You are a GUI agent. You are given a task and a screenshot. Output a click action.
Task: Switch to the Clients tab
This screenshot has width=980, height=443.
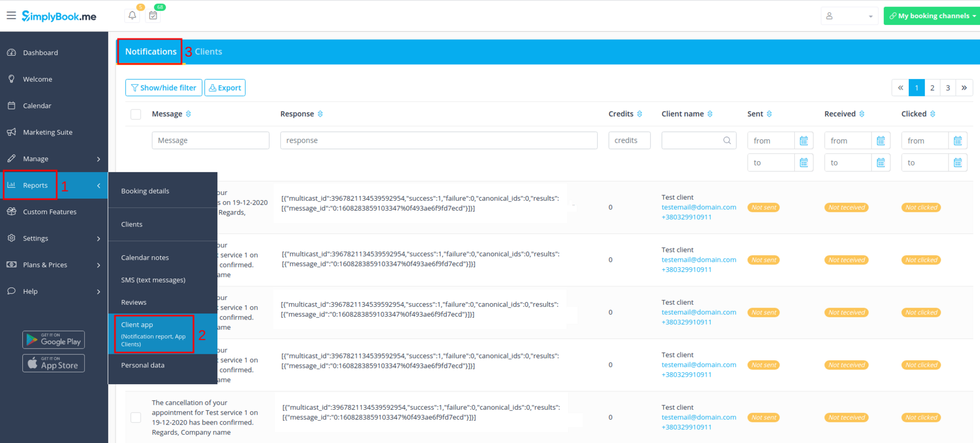pyautogui.click(x=209, y=52)
